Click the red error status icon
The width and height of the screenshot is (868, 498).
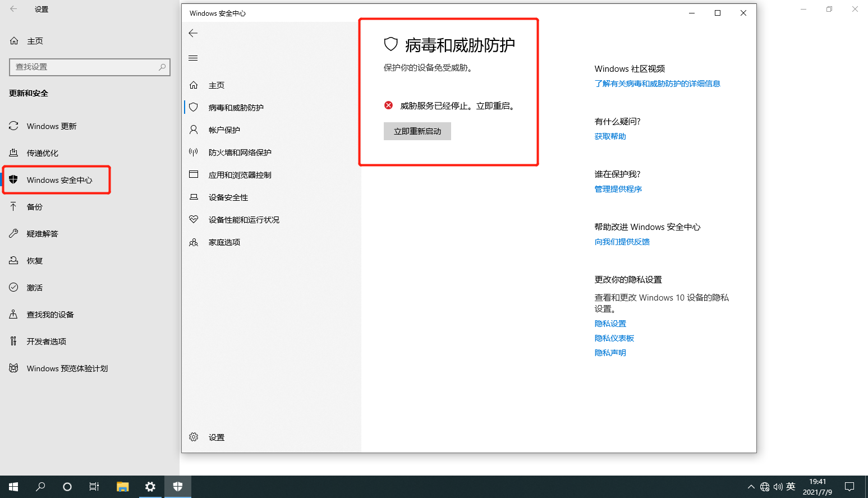click(388, 105)
